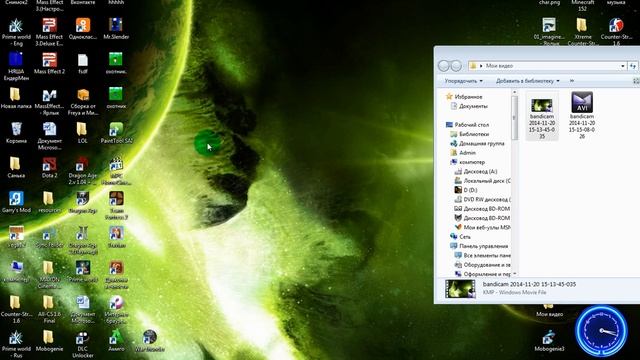Open Dragon Age 2 v1.04 shortcut

click(x=82, y=171)
